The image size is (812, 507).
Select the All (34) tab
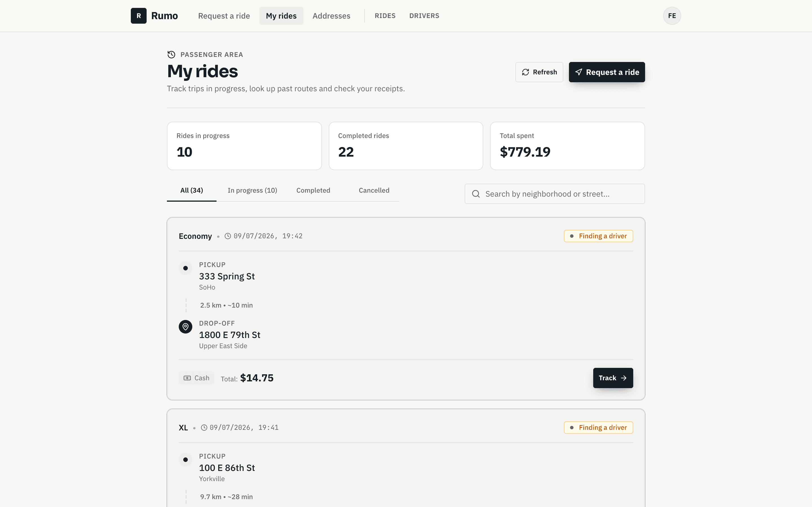coord(192,190)
